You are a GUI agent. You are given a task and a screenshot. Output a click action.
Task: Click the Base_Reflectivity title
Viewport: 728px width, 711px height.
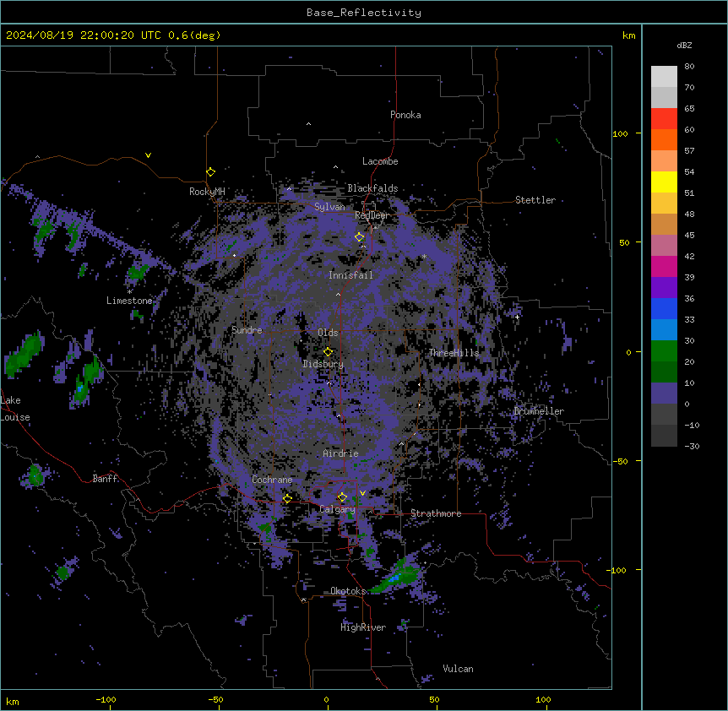364,13
